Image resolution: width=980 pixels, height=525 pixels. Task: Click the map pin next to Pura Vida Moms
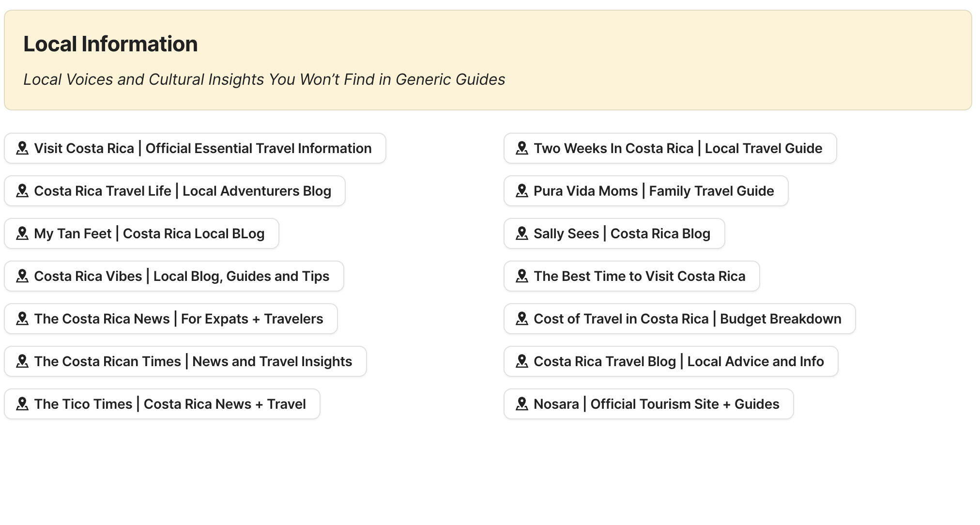click(522, 191)
